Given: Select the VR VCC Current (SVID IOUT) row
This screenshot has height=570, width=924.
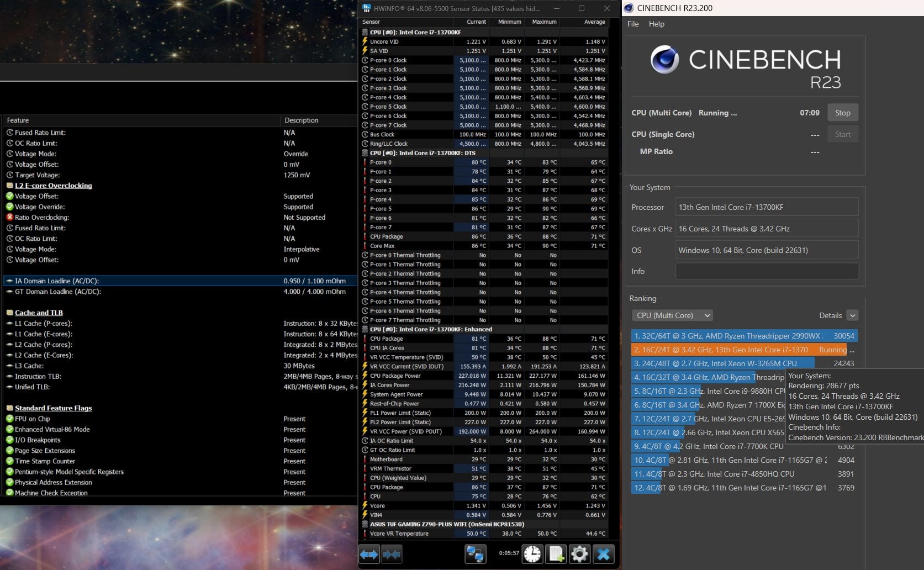Looking at the screenshot, I should coord(484,366).
